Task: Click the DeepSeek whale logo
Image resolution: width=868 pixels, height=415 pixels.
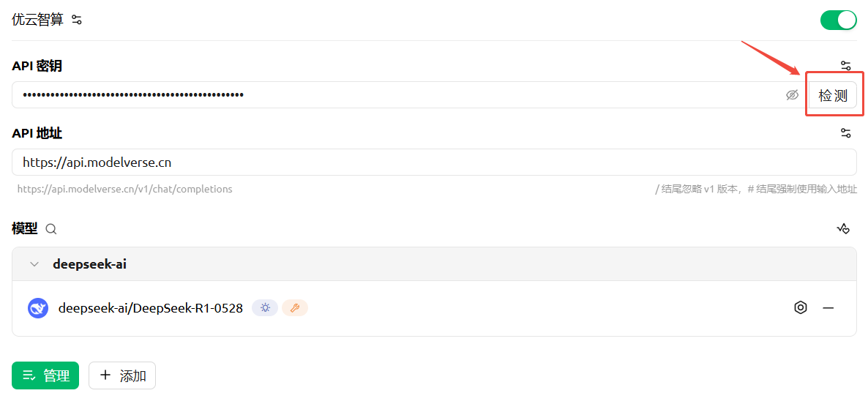Action: pyautogui.click(x=38, y=308)
